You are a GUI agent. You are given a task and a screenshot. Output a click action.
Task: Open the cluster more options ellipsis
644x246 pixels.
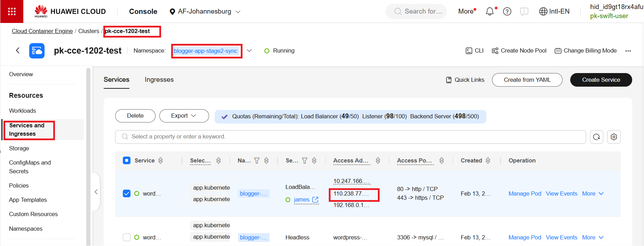pos(628,51)
